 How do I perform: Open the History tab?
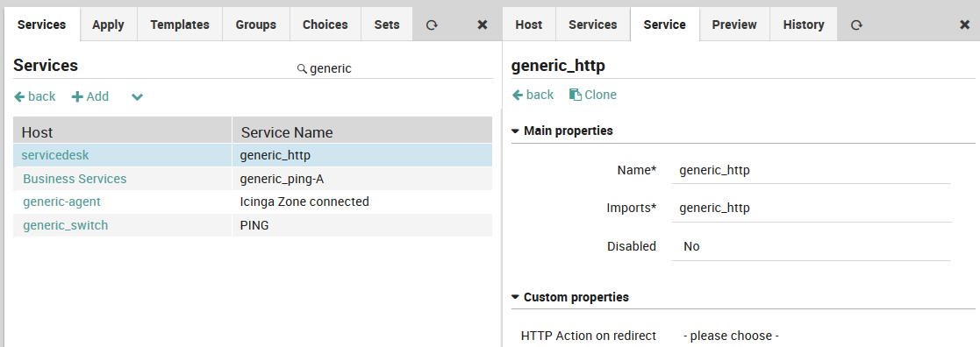[804, 25]
